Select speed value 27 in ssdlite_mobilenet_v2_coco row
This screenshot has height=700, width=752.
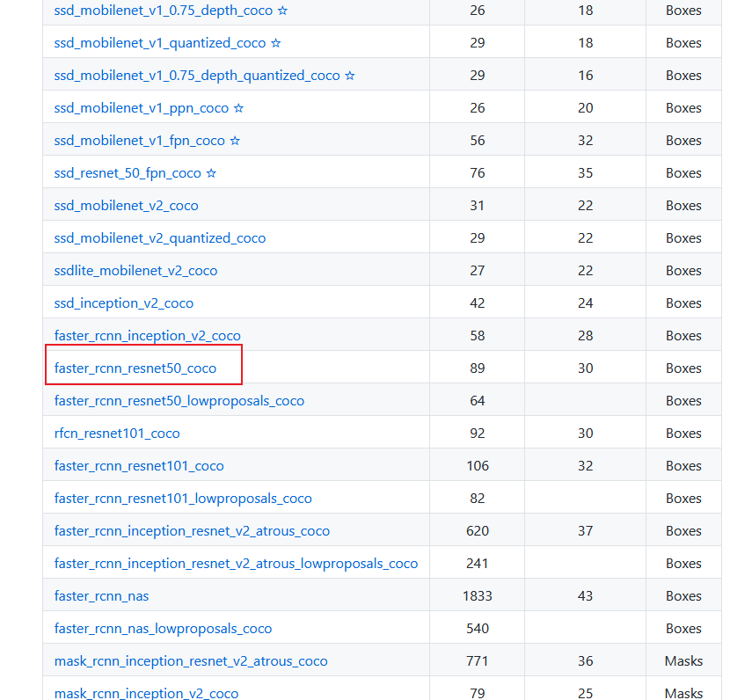tap(478, 271)
